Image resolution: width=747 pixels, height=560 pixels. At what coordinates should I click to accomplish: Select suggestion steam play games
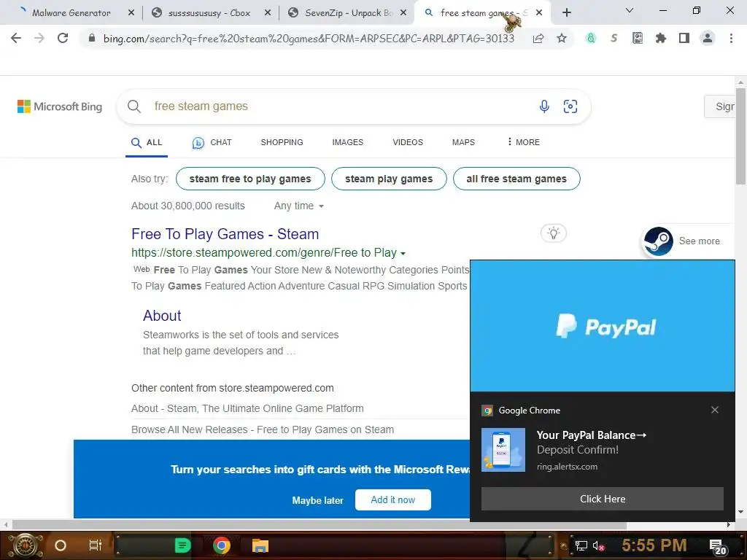[389, 179]
